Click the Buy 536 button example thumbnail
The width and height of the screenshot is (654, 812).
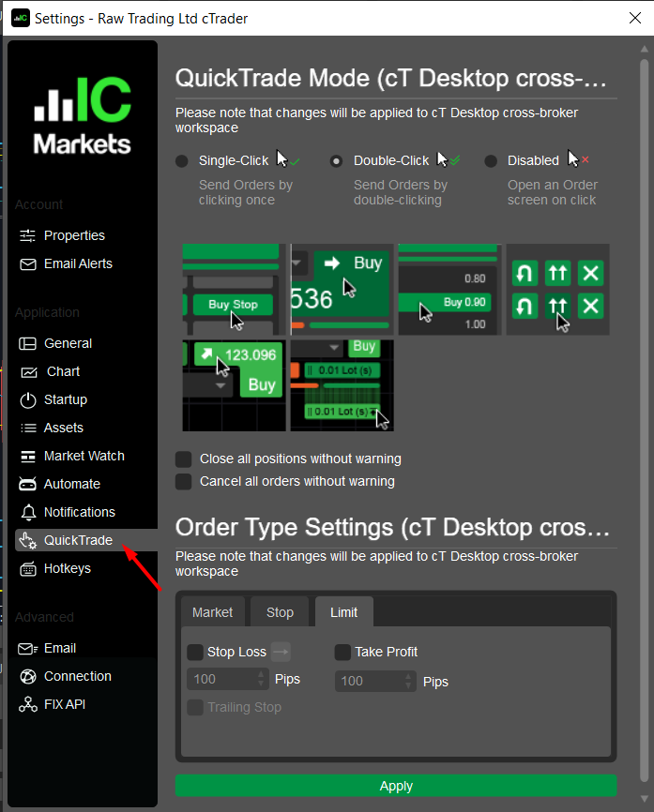point(342,290)
